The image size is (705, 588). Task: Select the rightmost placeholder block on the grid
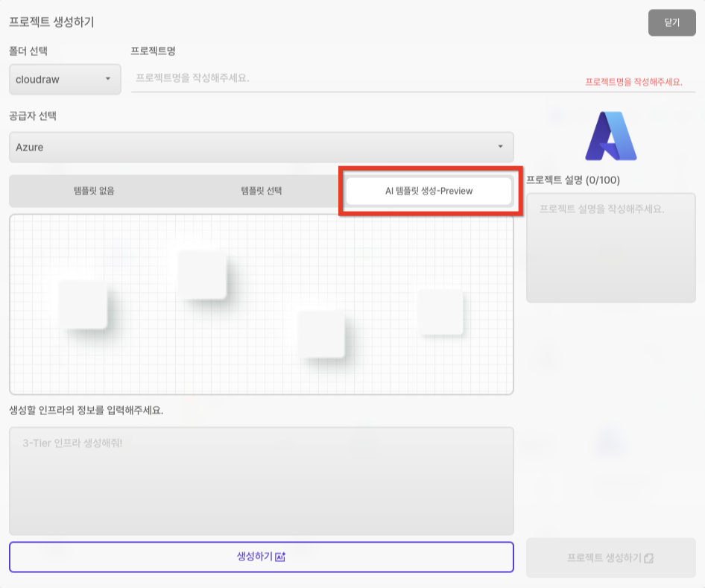coord(440,312)
